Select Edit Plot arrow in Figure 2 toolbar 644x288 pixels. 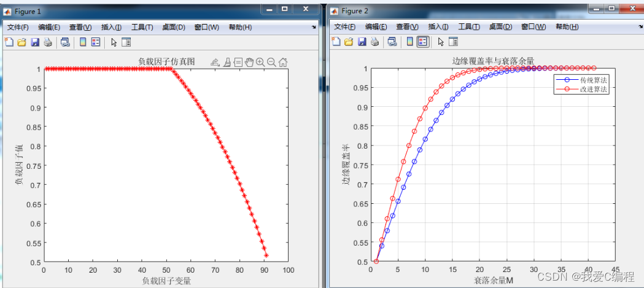tap(441, 42)
